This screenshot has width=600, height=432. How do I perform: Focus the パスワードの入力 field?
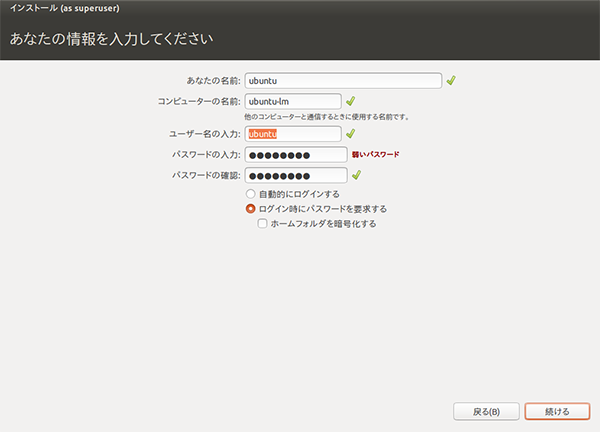tap(296, 155)
